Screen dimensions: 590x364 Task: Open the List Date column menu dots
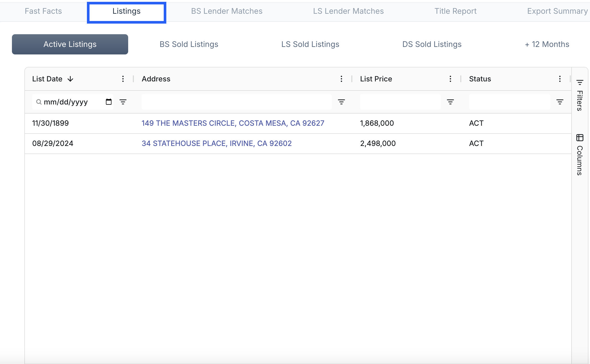(123, 79)
